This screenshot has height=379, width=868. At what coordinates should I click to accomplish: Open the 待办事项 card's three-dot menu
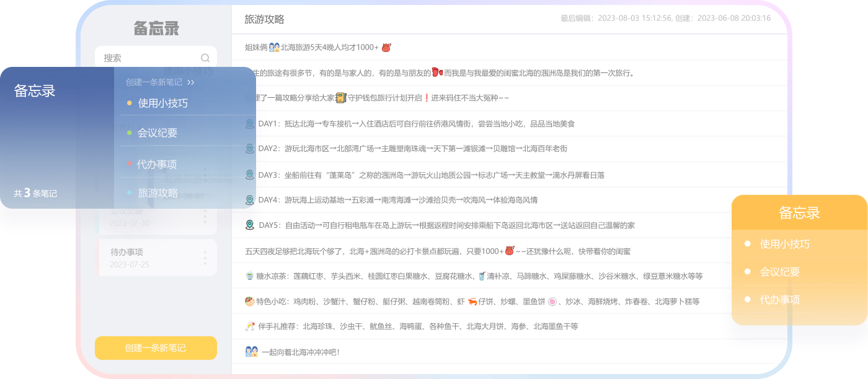205,258
